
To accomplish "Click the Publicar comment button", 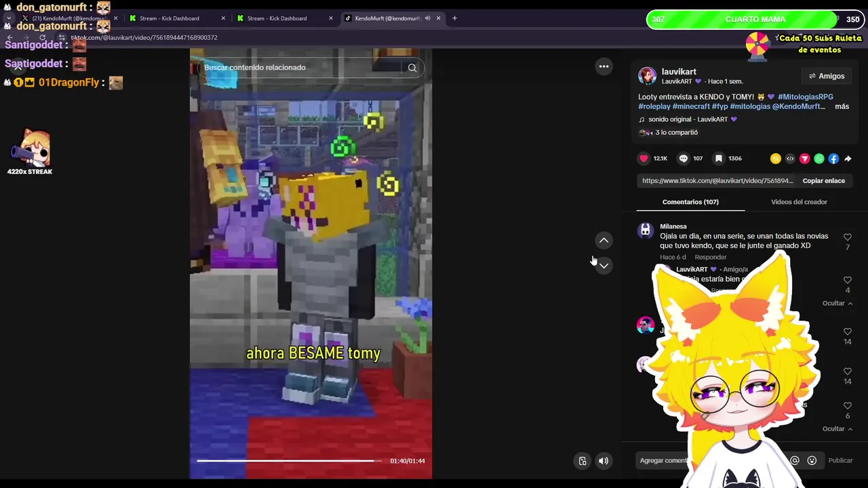I will [x=840, y=460].
